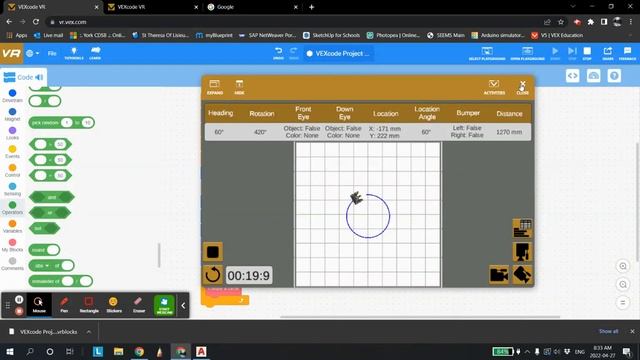The image size is (640, 360).
Task: Open the Learn icon
Action: point(95,53)
